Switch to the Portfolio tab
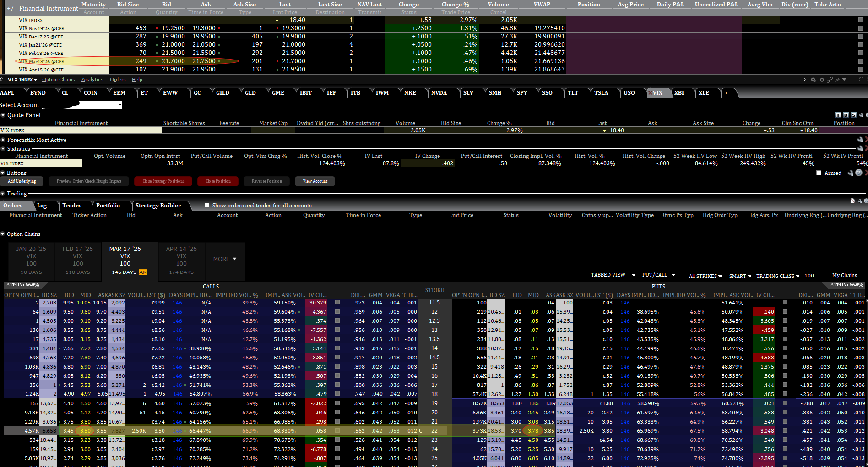 point(108,206)
